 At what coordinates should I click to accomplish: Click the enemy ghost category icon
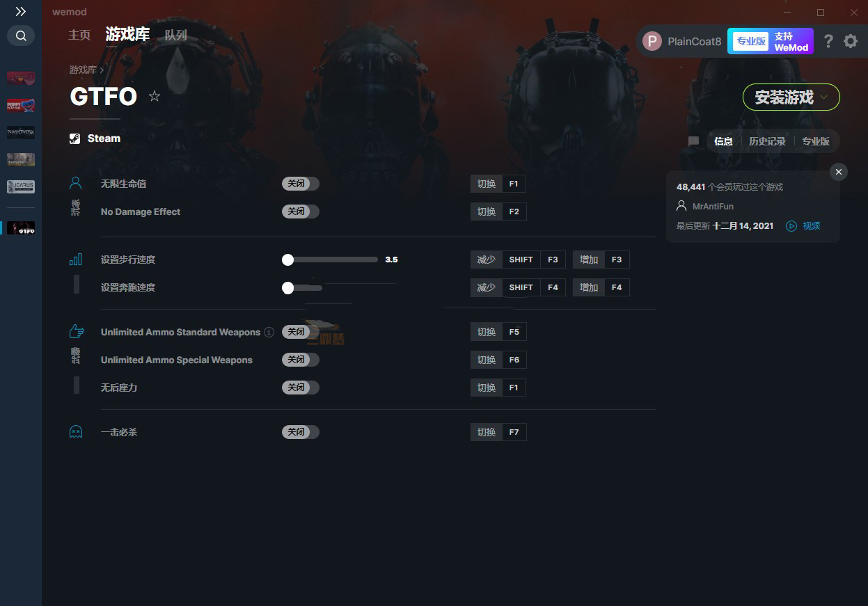(76, 432)
